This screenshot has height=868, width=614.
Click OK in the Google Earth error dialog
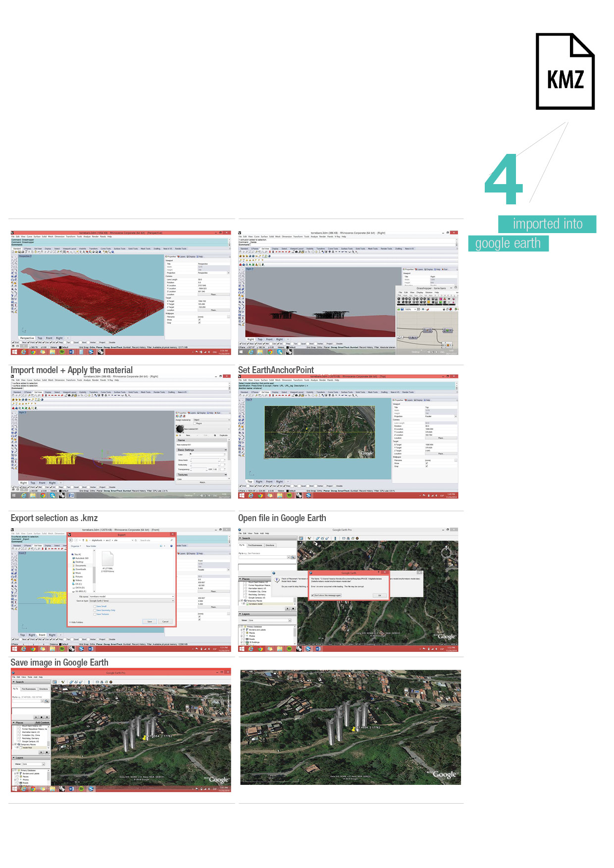pos(380,595)
